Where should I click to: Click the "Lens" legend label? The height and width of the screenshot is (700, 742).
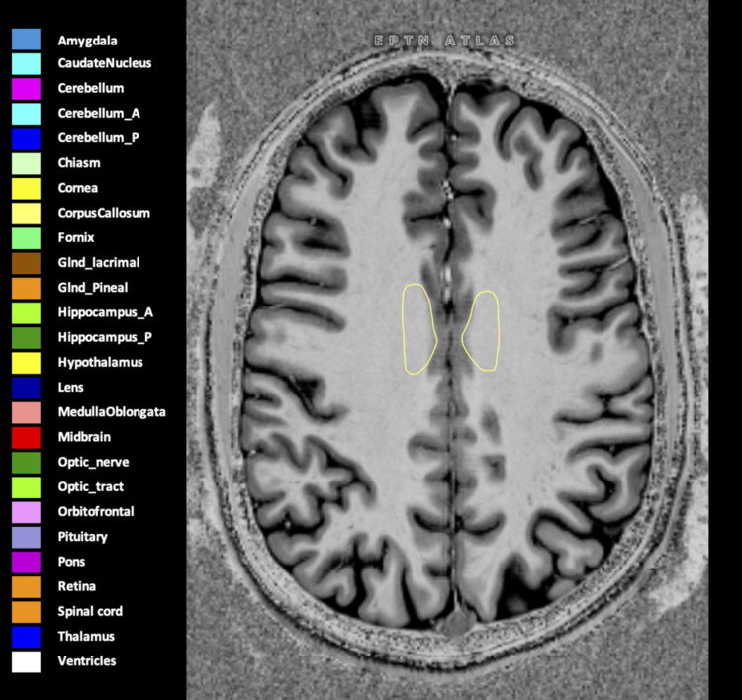[71, 388]
